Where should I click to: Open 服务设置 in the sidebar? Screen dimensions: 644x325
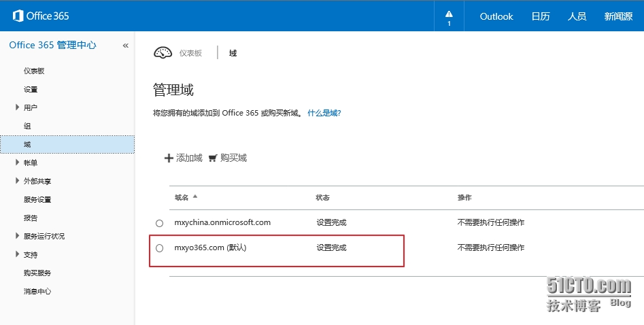coord(37,200)
